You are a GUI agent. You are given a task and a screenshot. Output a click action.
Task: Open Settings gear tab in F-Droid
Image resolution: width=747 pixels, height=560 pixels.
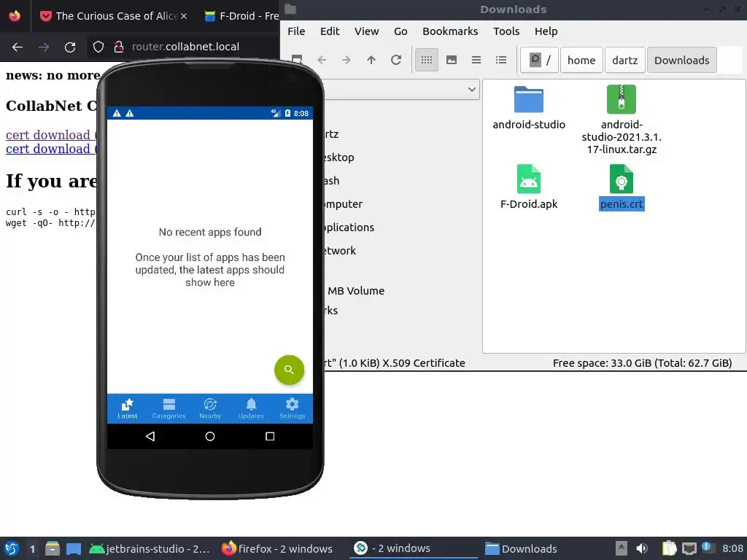coord(292,408)
